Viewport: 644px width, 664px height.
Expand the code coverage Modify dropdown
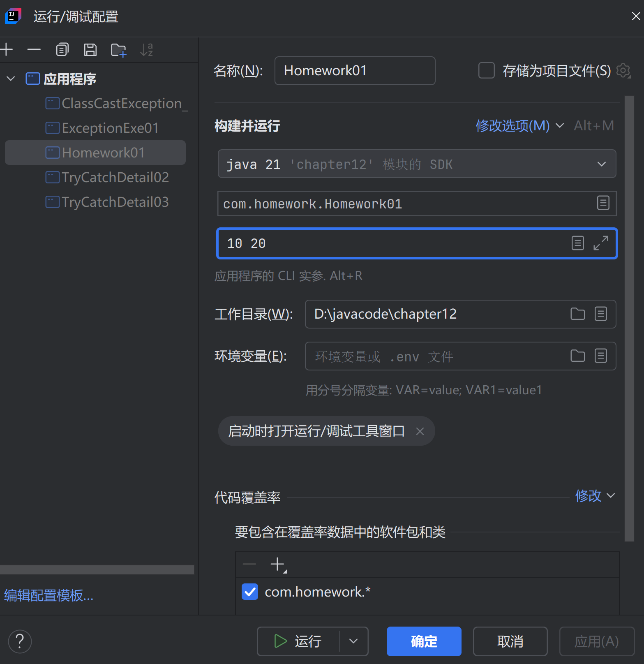[x=595, y=496]
